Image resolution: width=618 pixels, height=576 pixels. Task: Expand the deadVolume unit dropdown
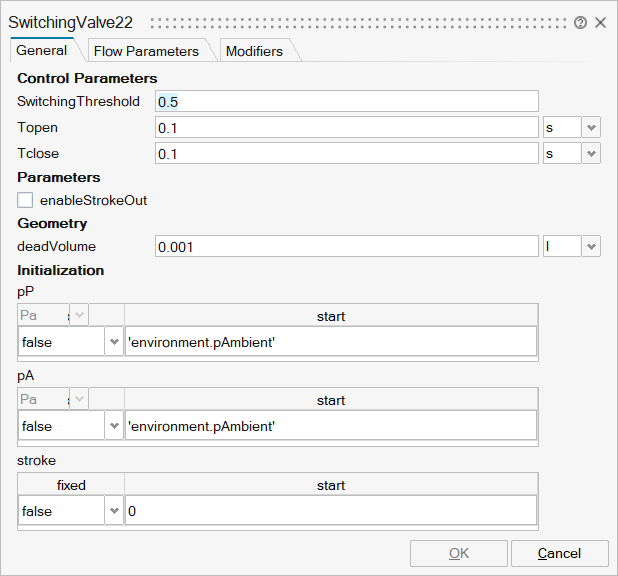pyautogui.click(x=590, y=246)
